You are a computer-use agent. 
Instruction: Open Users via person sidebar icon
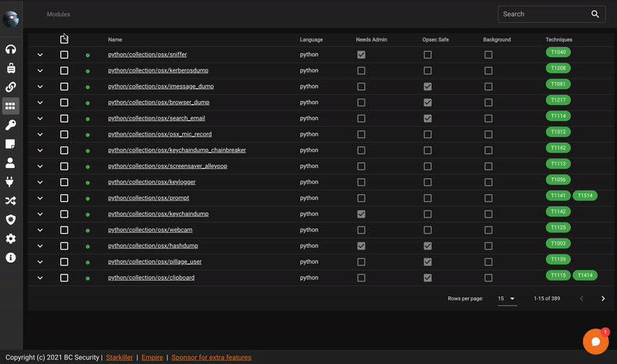click(11, 163)
